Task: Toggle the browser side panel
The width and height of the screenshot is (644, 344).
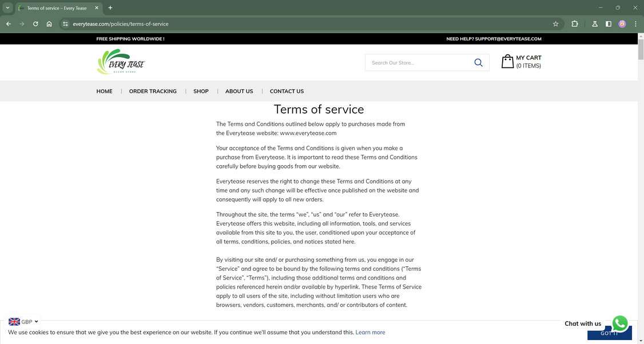Action: (609, 24)
